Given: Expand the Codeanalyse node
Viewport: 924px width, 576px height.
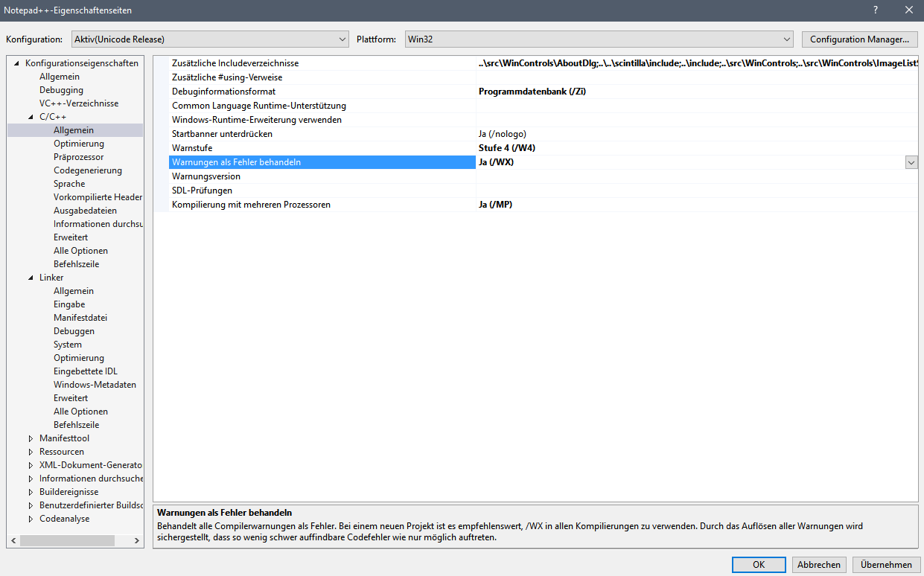Looking at the screenshot, I should point(31,519).
